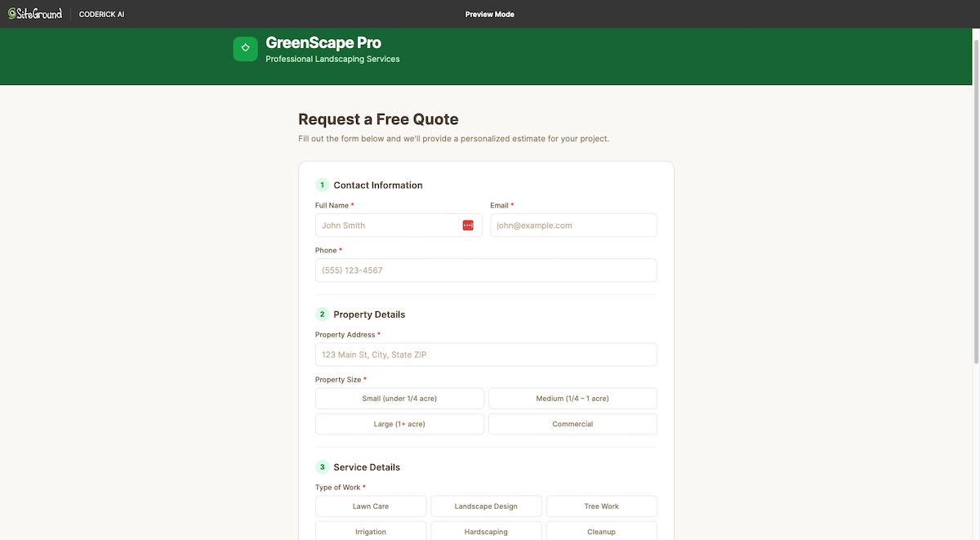The height and width of the screenshot is (540, 980).
Task: Click the GreenScape Pro title
Action: 323,43
